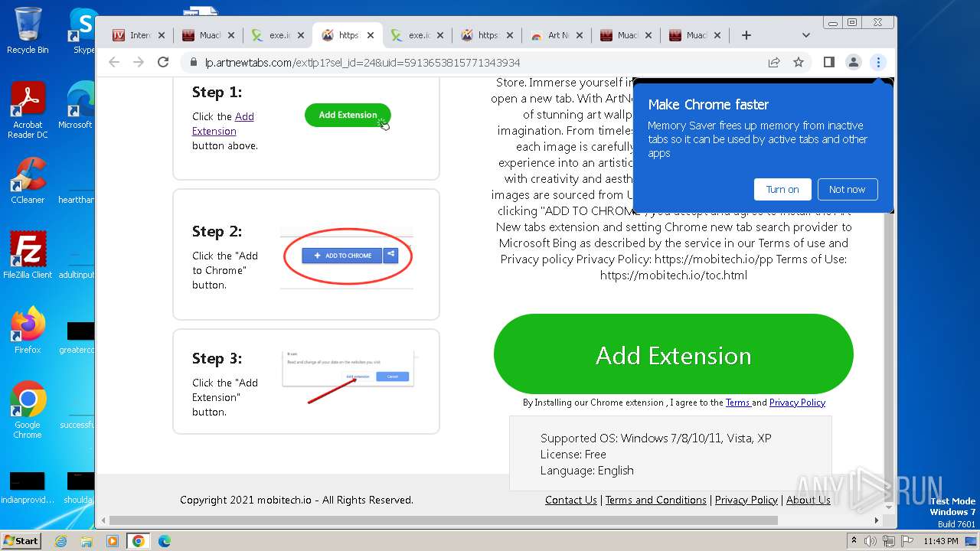This screenshot has width=980, height=551.
Task: Click horizontal scrollbar right arrow
Action: pyautogui.click(x=877, y=520)
